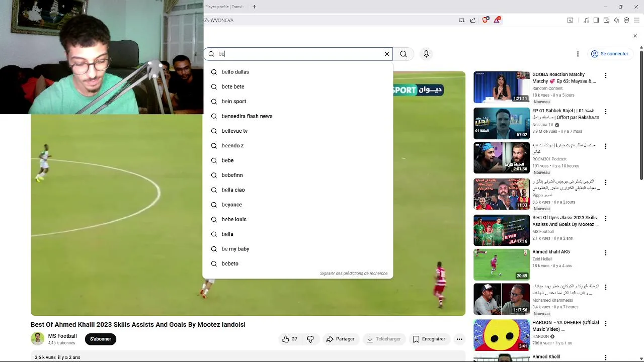Open the browser hamburger menu

(636, 20)
